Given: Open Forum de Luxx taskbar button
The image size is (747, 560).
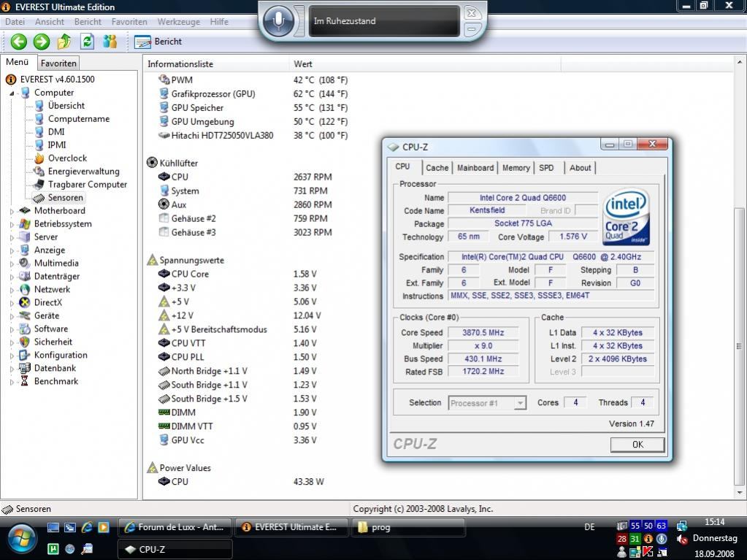Looking at the screenshot, I should click(x=175, y=527).
